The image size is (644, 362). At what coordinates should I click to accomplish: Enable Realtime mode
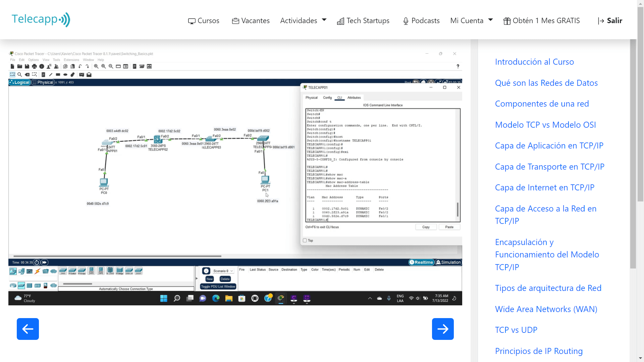tap(421, 262)
